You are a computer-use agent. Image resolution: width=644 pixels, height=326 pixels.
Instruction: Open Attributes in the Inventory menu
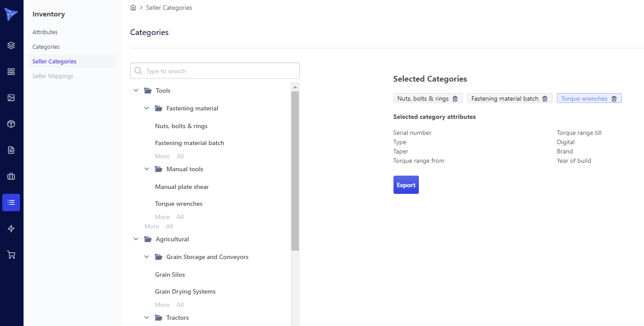coord(45,32)
